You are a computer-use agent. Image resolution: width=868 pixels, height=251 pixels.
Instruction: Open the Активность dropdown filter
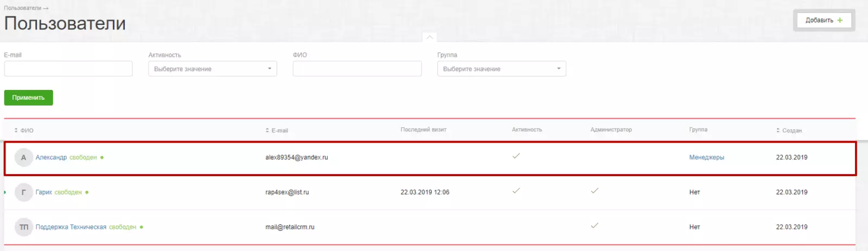pos(213,69)
